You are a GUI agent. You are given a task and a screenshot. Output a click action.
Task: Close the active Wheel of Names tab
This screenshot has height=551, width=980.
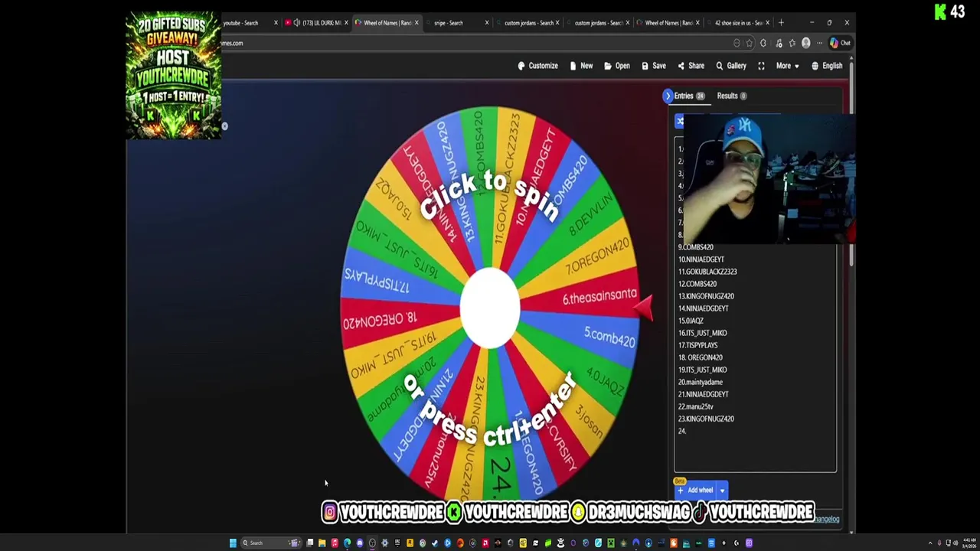coord(416,23)
